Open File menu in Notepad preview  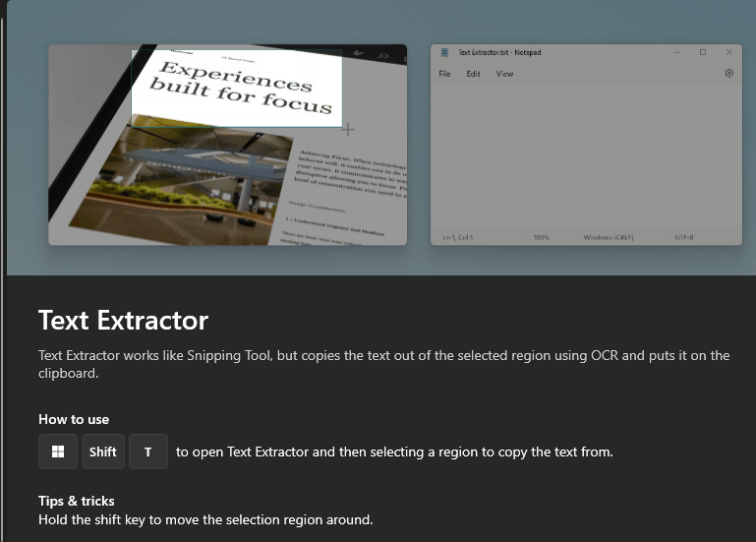tap(444, 74)
